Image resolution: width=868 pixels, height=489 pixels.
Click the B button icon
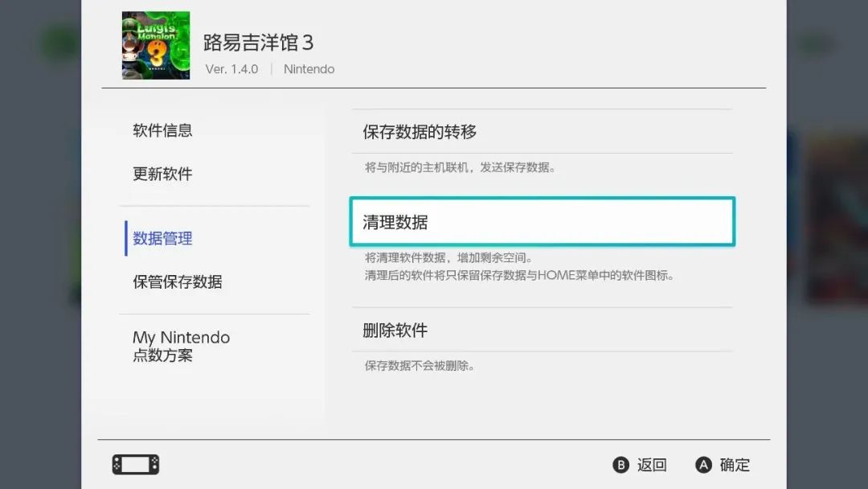621,465
